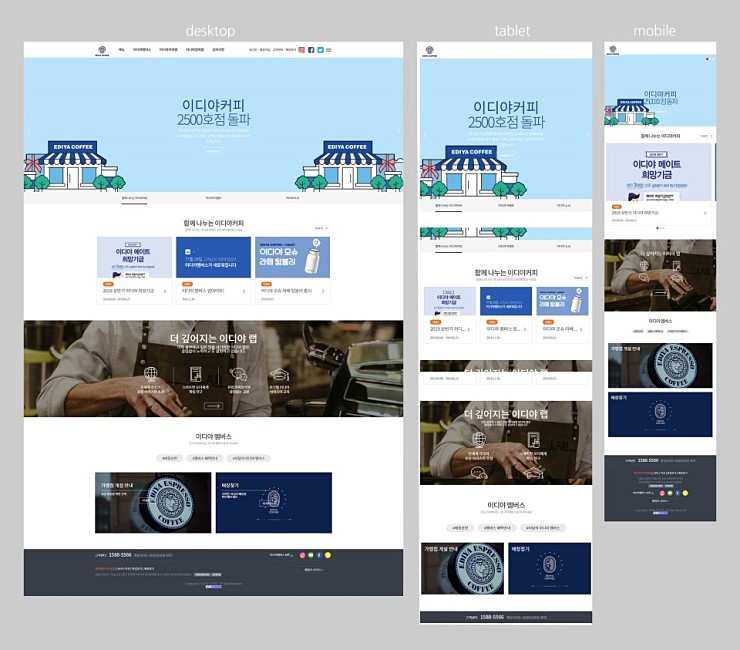
Task: Click globe icon in desktop Ediya Lab section
Action: click(151, 373)
